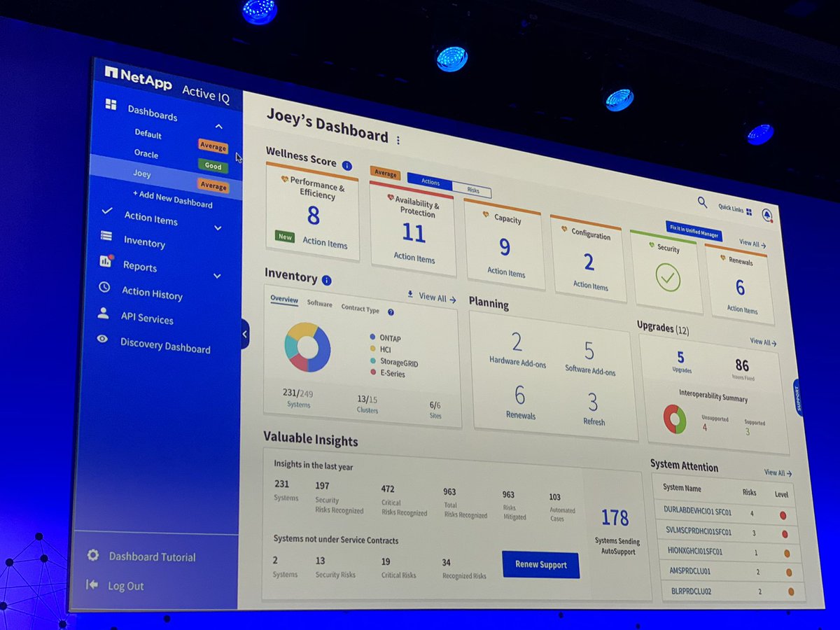Click the Reports chart icon
840x630 pixels.
[106, 261]
